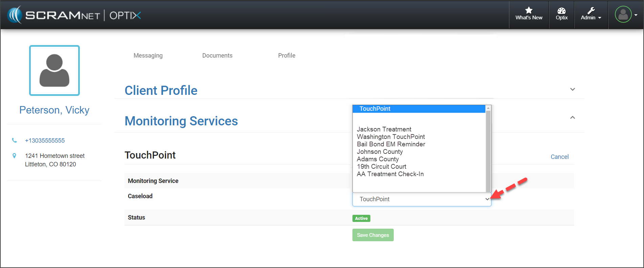Open the Caseload dropdown showing TouchPoint
644x268 pixels.
[421, 199]
